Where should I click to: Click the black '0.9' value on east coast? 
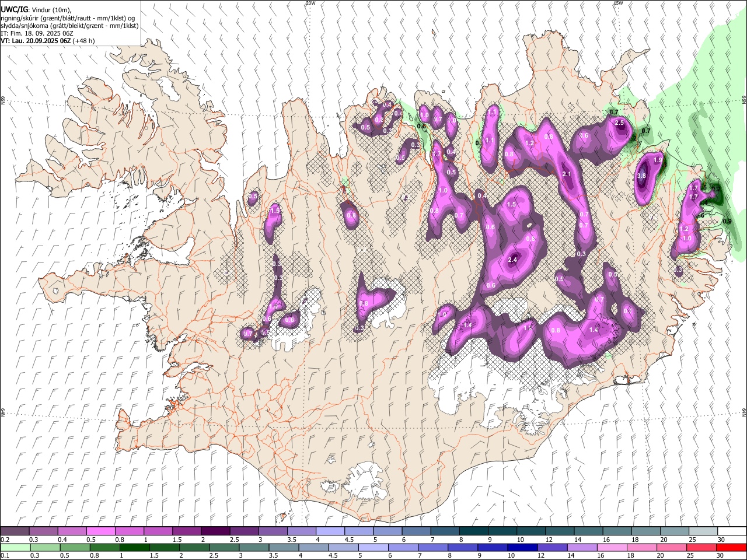click(x=727, y=221)
